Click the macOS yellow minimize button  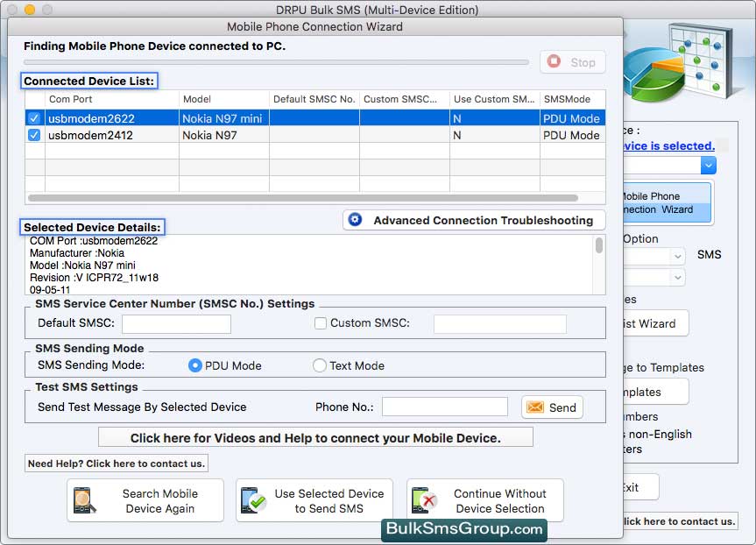coord(30,10)
